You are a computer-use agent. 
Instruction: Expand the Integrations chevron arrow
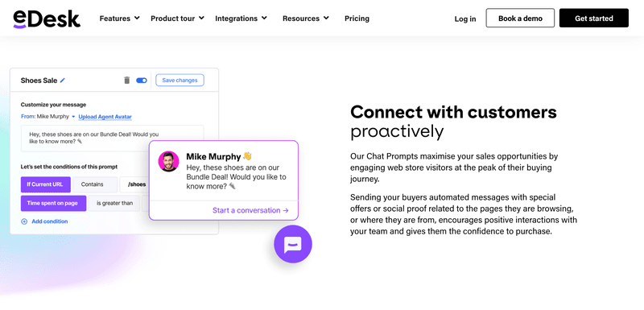click(x=264, y=18)
